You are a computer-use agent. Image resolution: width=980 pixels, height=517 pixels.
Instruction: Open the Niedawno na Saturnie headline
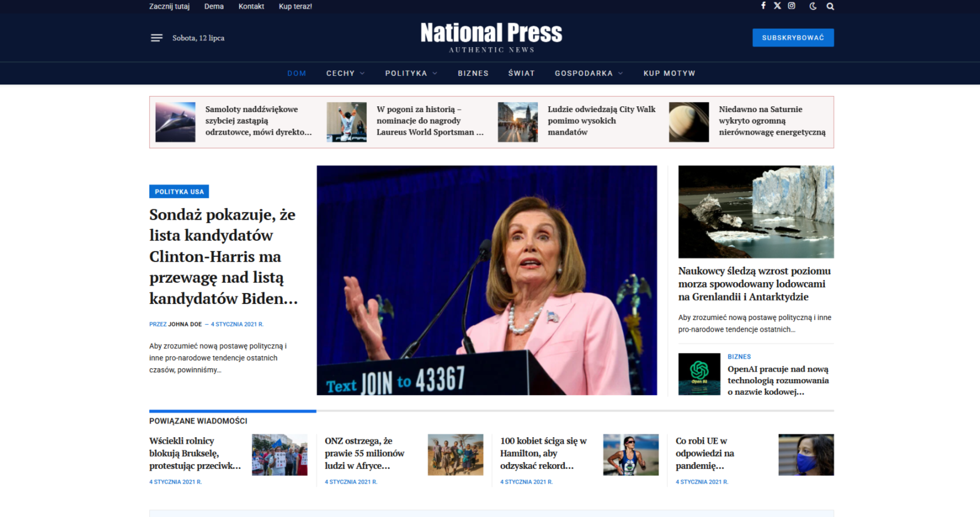coord(772,121)
